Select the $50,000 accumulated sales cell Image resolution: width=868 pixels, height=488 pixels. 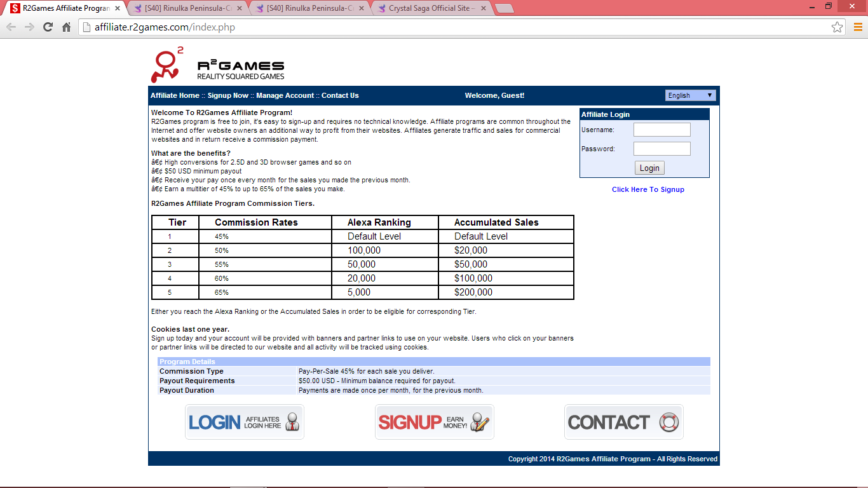pyautogui.click(x=506, y=264)
